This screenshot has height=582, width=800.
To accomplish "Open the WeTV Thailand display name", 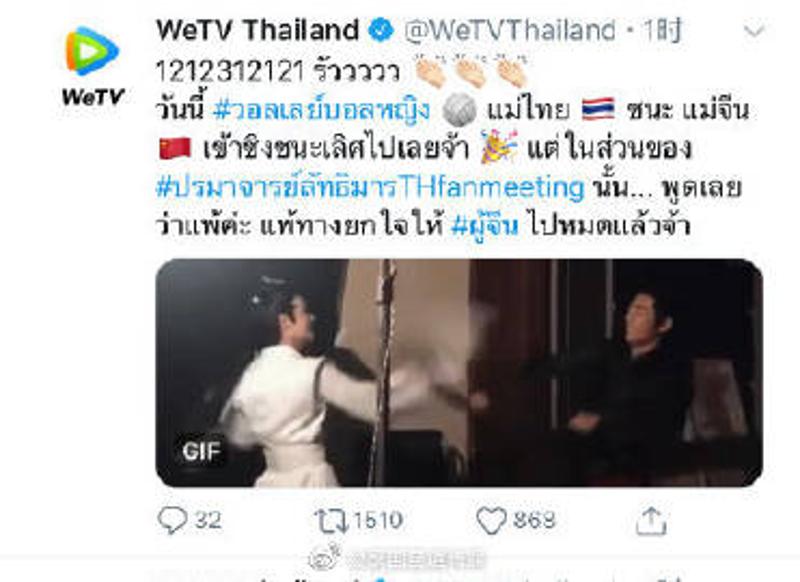I will [x=258, y=30].
